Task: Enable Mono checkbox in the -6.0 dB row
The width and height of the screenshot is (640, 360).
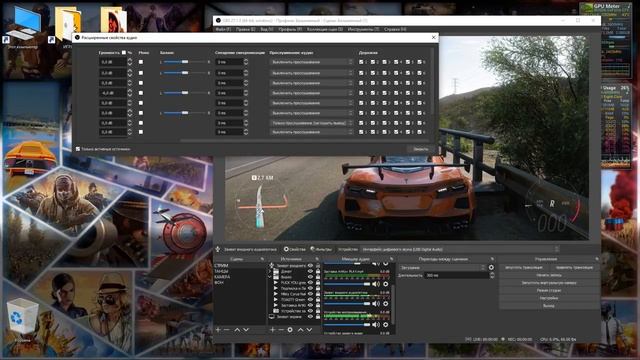Action: 141,93
